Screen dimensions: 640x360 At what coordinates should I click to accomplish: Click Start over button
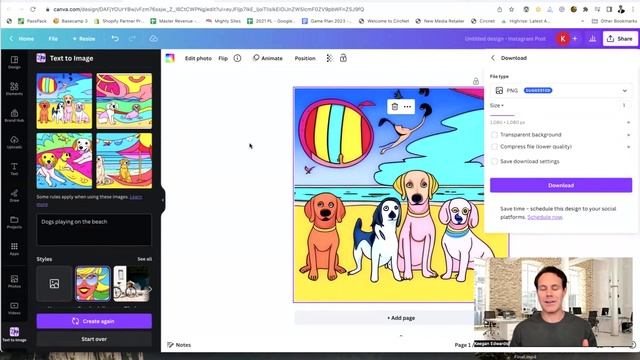pos(94,339)
